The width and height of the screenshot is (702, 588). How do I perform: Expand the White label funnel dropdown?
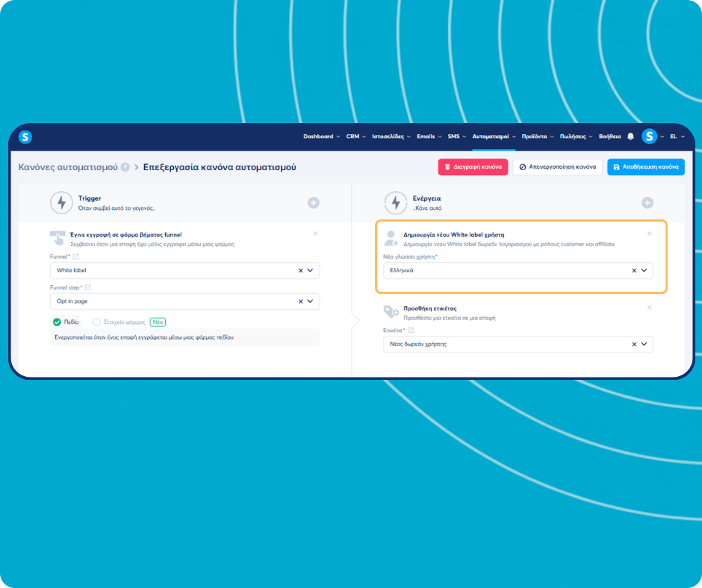tap(310, 270)
